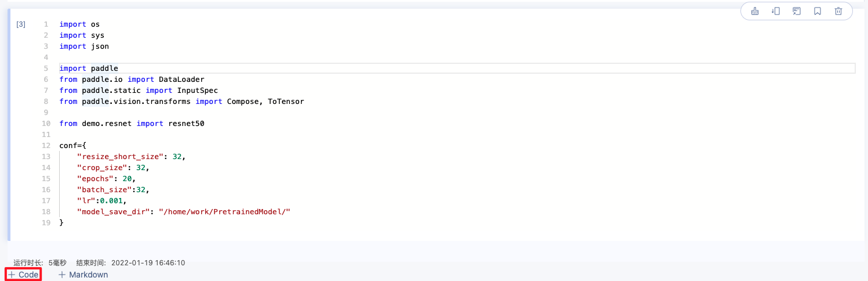Click line number 12 in the gutter
This screenshot has width=868, height=281.
(46, 146)
